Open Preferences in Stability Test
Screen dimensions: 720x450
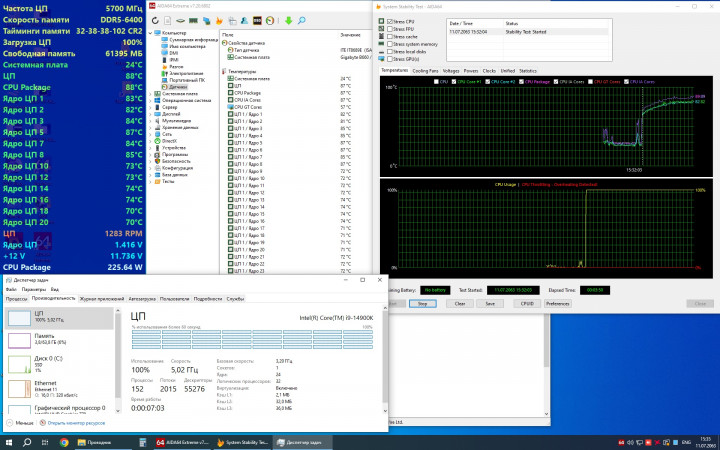558,304
